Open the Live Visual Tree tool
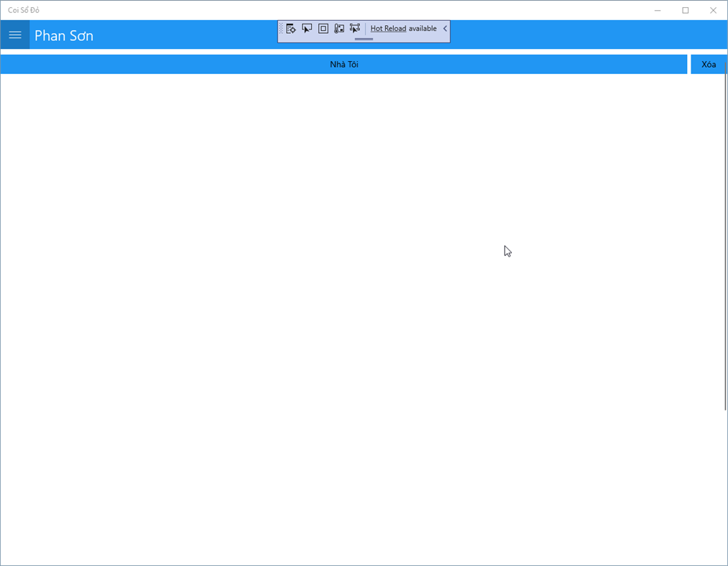Viewport: 728px width, 566px height. [x=292, y=29]
